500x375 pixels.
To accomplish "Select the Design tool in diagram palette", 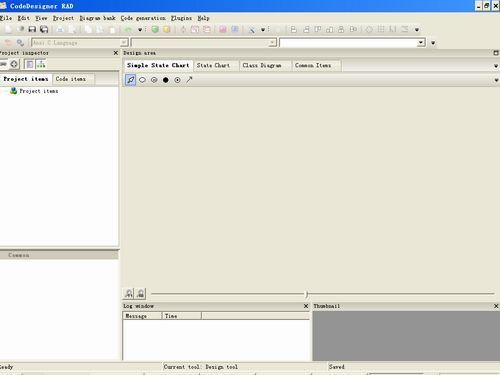I will 131,80.
